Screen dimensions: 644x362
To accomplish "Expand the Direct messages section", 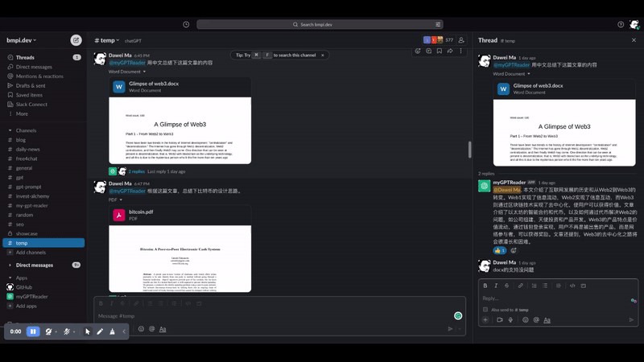I will [10, 265].
